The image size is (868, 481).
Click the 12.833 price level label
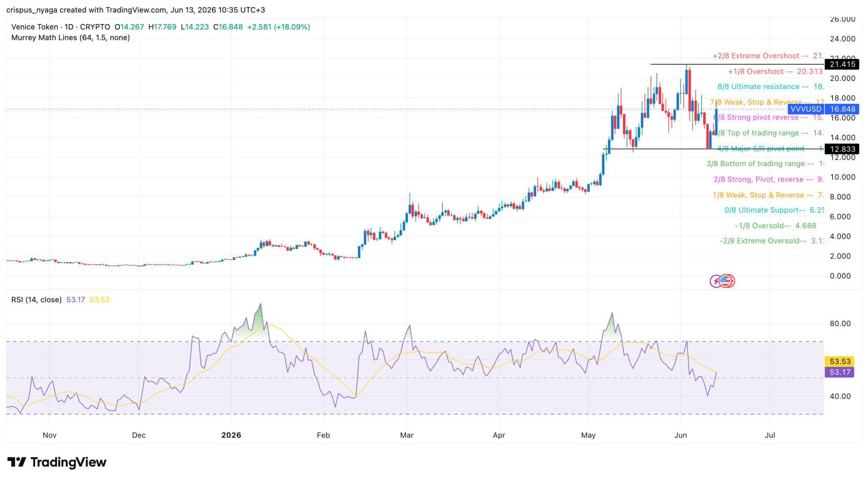(842, 149)
